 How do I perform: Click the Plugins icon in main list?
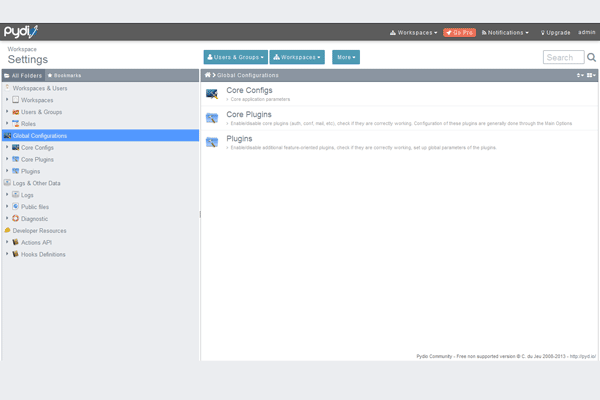click(212, 142)
